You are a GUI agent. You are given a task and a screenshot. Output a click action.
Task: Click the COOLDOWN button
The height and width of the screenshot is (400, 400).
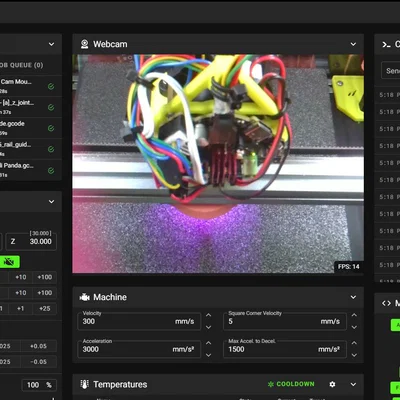[x=291, y=384]
